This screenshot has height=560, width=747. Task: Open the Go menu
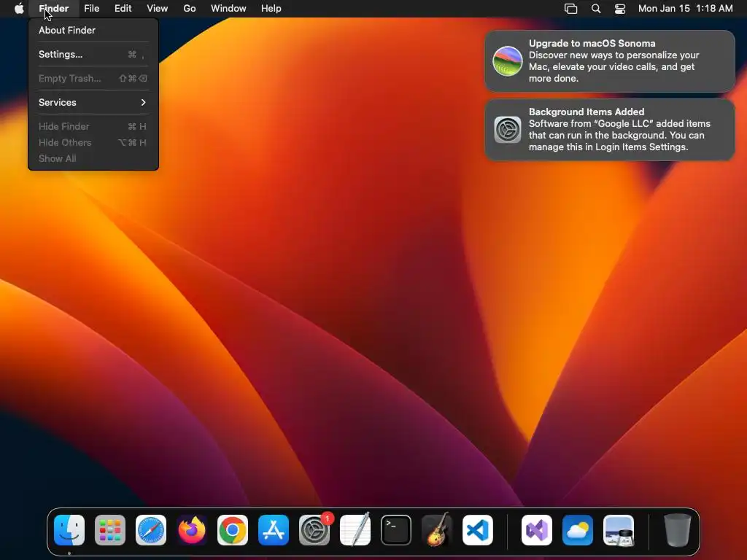click(x=190, y=8)
